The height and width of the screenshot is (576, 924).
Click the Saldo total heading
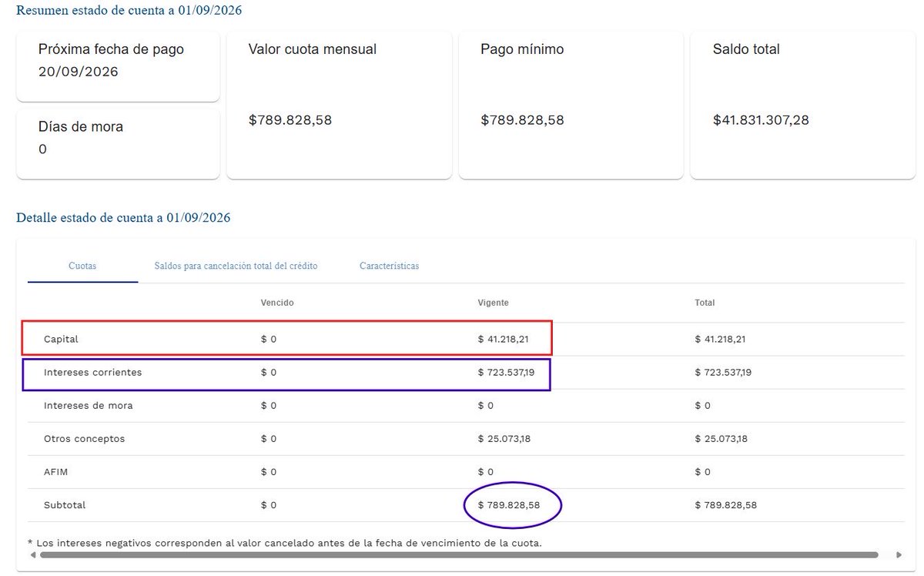tap(746, 49)
